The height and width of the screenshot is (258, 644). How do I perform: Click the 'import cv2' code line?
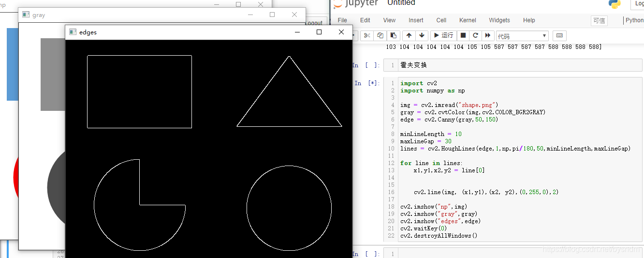point(419,83)
